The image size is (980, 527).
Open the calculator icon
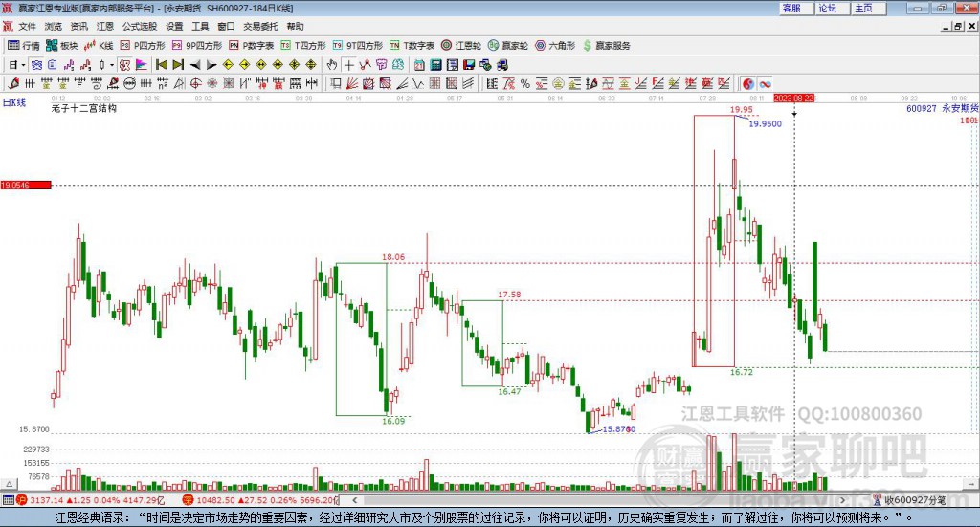point(435,65)
